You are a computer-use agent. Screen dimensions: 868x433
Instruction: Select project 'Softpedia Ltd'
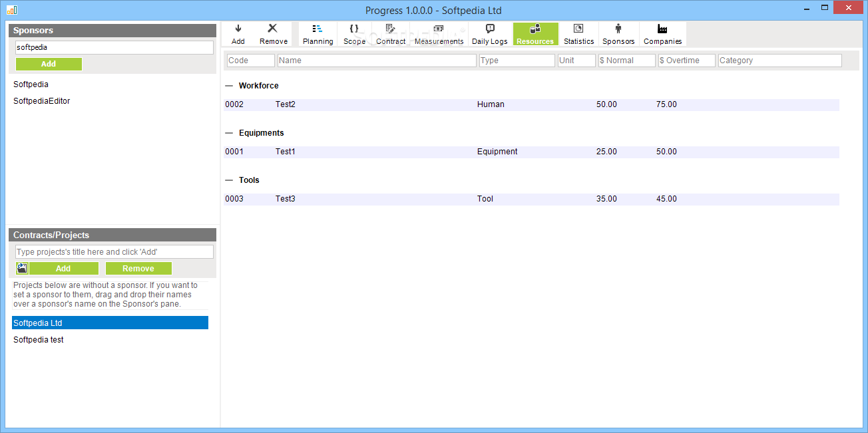pos(110,323)
